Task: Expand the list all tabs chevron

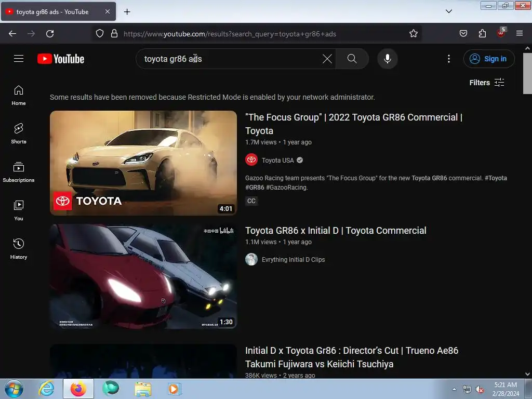Action: coord(448,11)
